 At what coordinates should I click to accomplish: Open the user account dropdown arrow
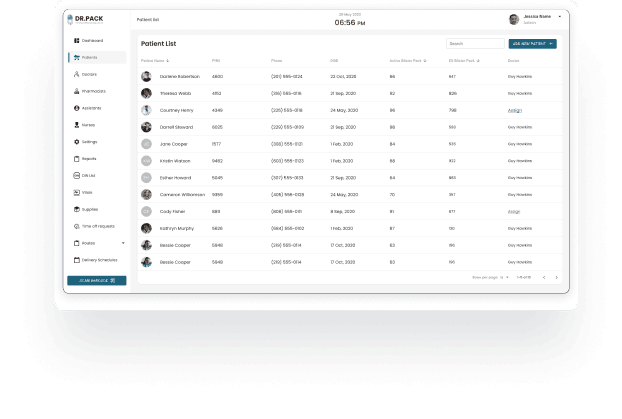coord(560,17)
